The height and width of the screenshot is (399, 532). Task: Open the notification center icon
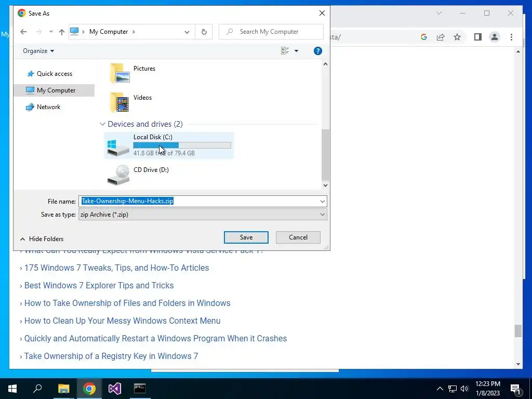click(515, 389)
